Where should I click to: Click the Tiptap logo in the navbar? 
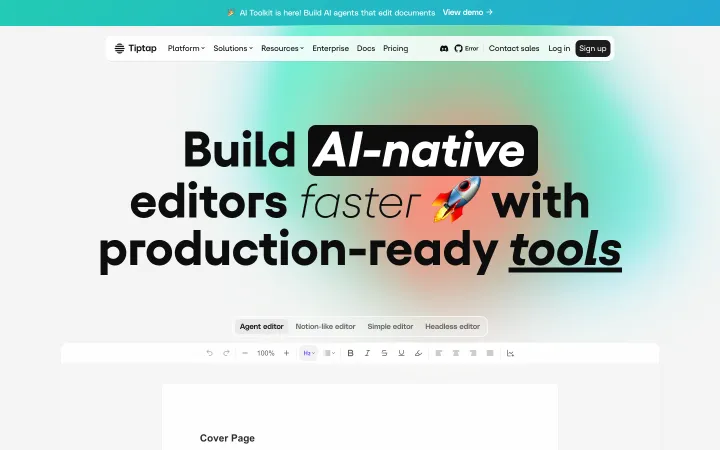135,48
